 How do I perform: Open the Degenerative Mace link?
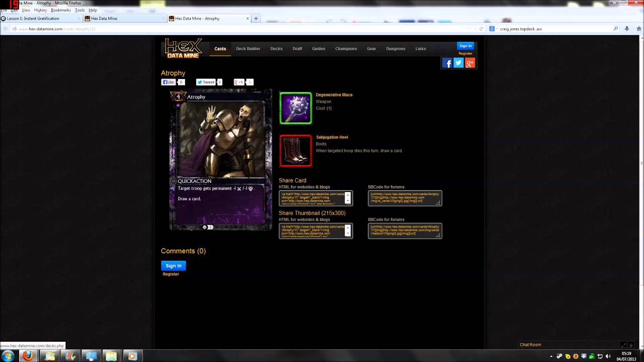pyautogui.click(x=334, y=95)
